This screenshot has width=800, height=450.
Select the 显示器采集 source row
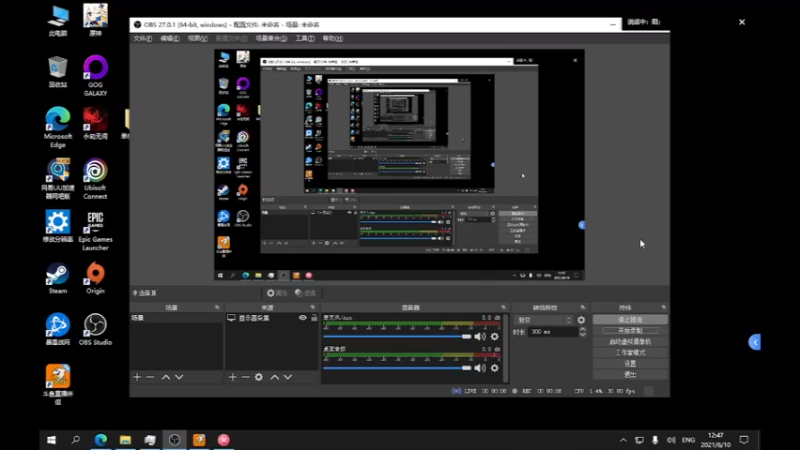click(x=272, y=318)
